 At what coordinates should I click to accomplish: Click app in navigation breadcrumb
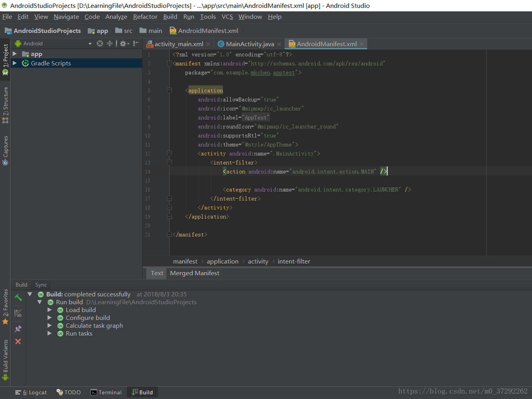pos(98,31)
